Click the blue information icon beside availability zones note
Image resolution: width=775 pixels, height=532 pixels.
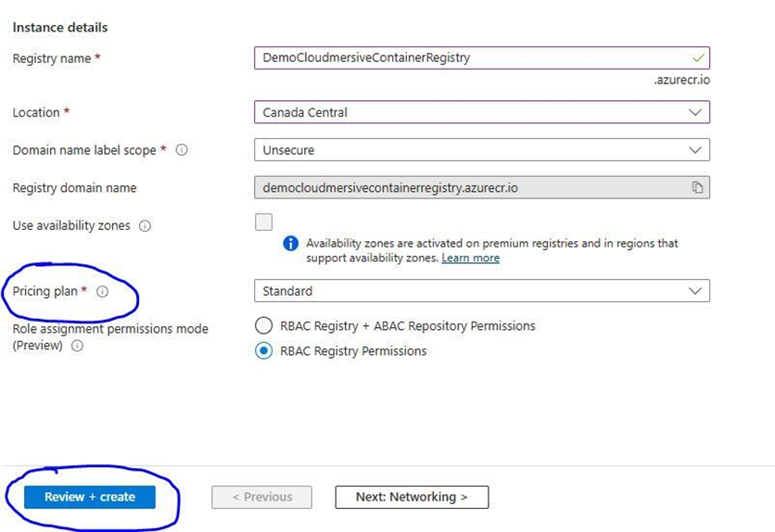click(x=291, y=244)
